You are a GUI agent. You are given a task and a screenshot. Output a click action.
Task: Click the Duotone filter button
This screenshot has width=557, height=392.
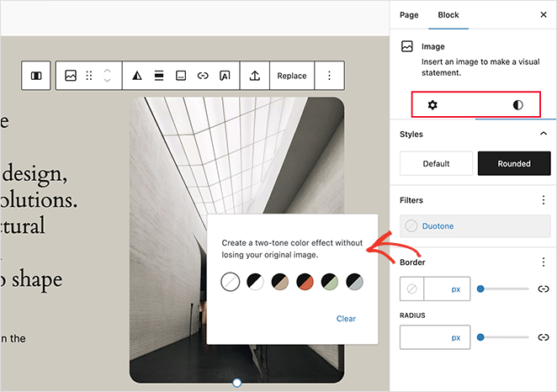pyautogui.click(x=475, y=225)
